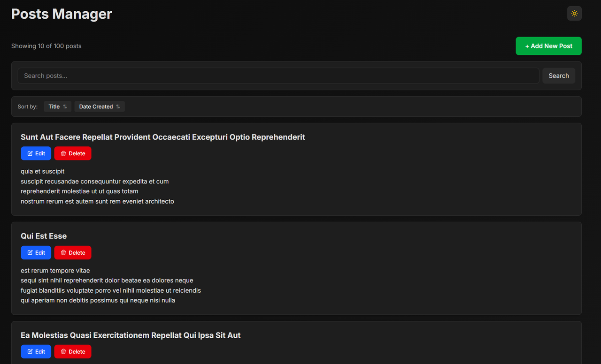
Task: Click the plus icon in Add New Post
Action: 528,45
